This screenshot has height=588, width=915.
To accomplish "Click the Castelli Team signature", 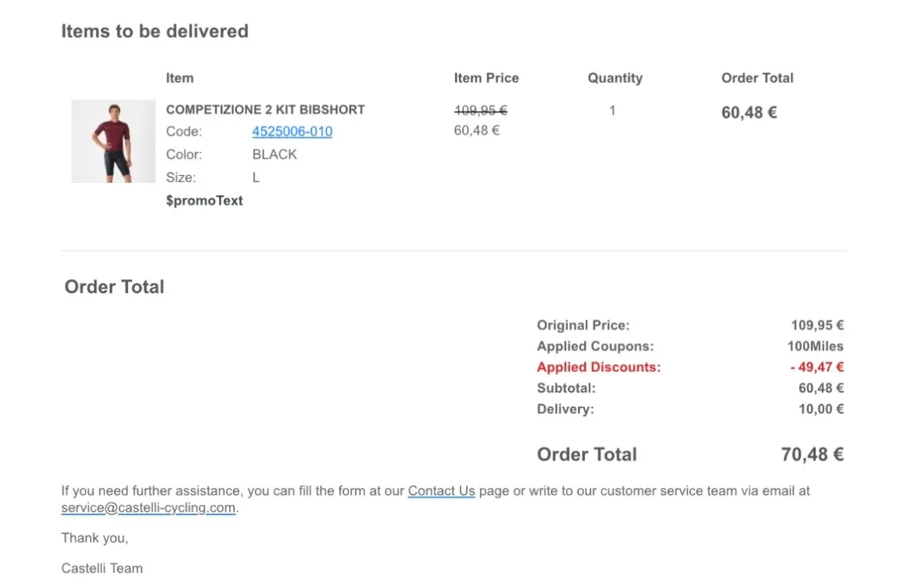I will click(x=102, y=568).
